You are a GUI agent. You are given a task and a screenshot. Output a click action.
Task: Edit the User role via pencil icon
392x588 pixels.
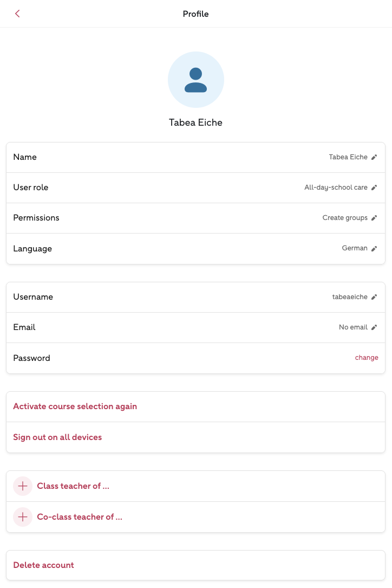pyautogui.click(x=374, y=188)
